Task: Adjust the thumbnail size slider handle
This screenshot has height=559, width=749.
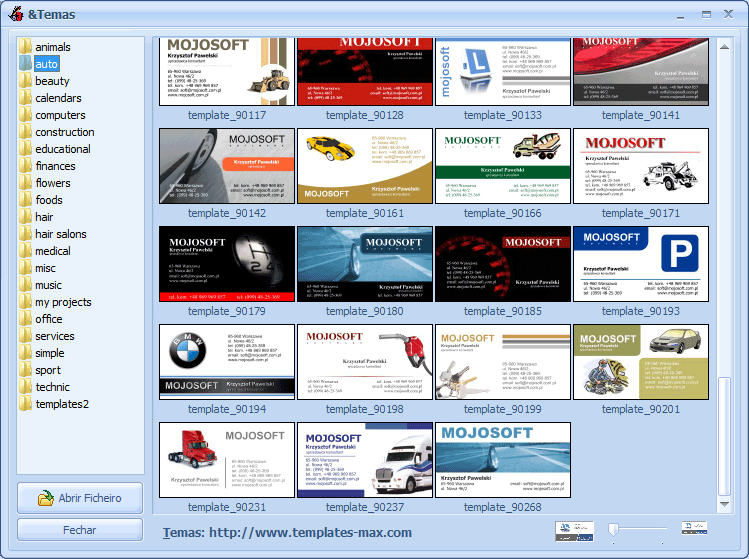Action: 613,529
